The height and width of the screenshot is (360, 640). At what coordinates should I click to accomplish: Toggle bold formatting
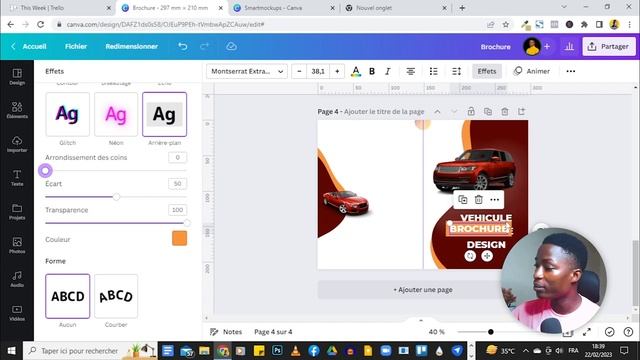pos(372,71)
